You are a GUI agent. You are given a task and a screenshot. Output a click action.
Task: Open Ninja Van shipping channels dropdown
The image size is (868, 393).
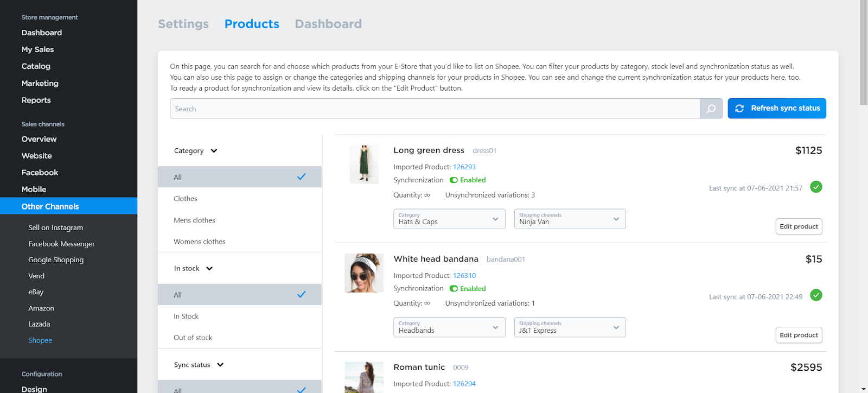570,219
